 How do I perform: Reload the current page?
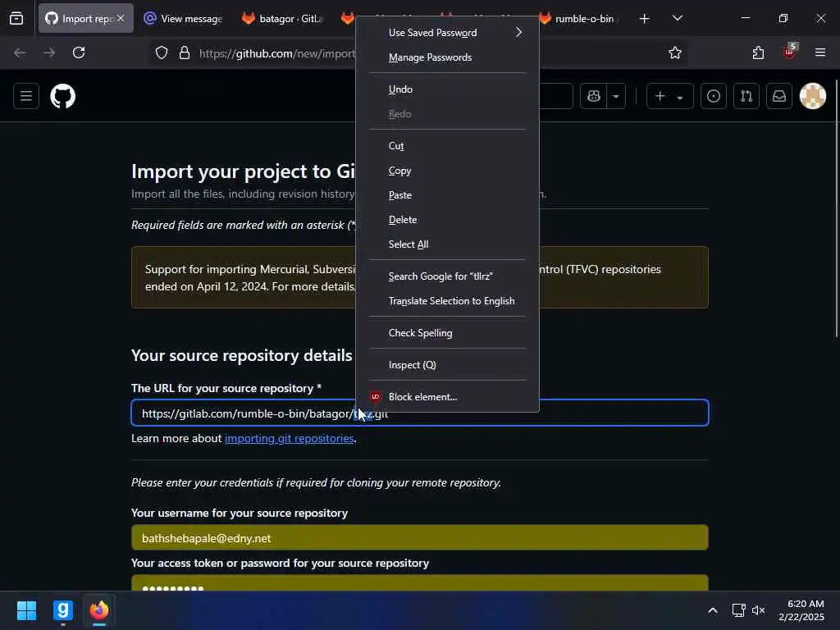click(79, 52)
